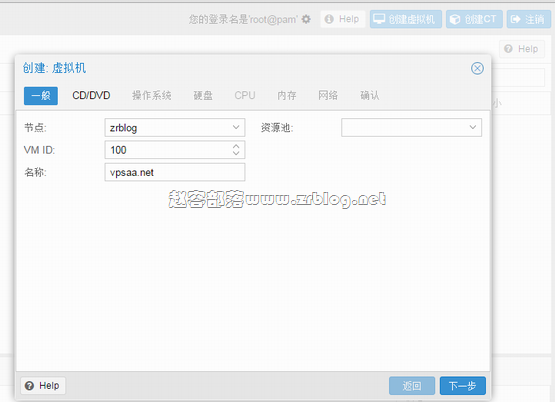The height and width of the screenshot is (402, 555).
Task: Click the Help button in dialog footer
Action: 43,385
